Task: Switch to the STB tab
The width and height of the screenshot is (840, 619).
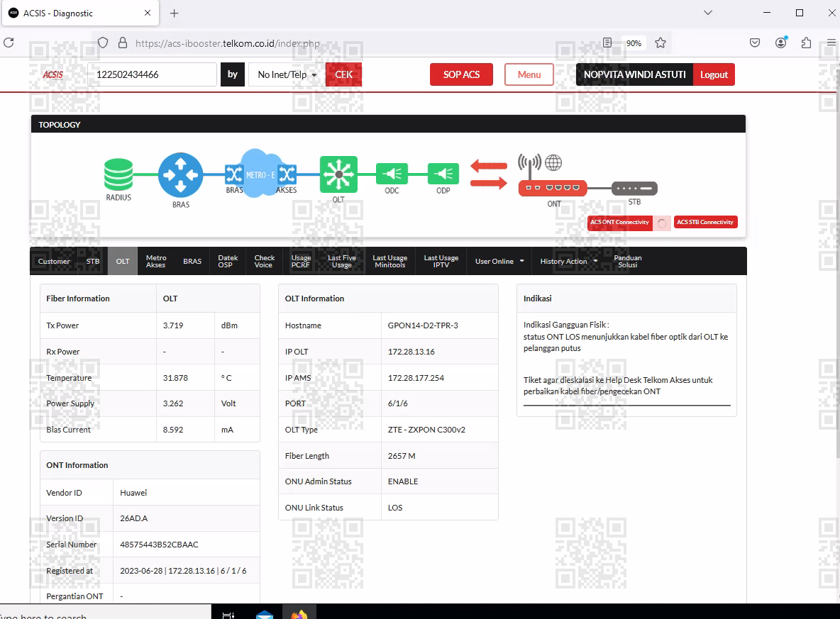Action: point(93,262)
